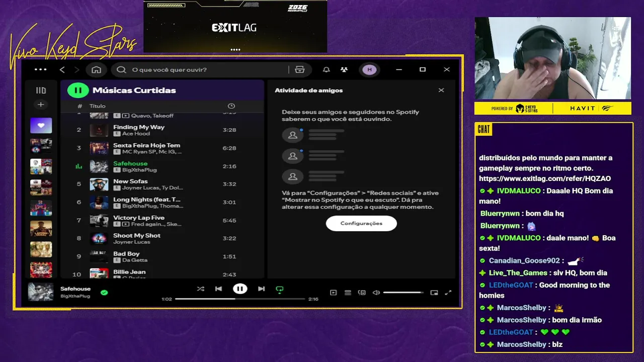Toggle the green repeat button
The width and height of the screenshot is (644, 362).
(280, 289)
